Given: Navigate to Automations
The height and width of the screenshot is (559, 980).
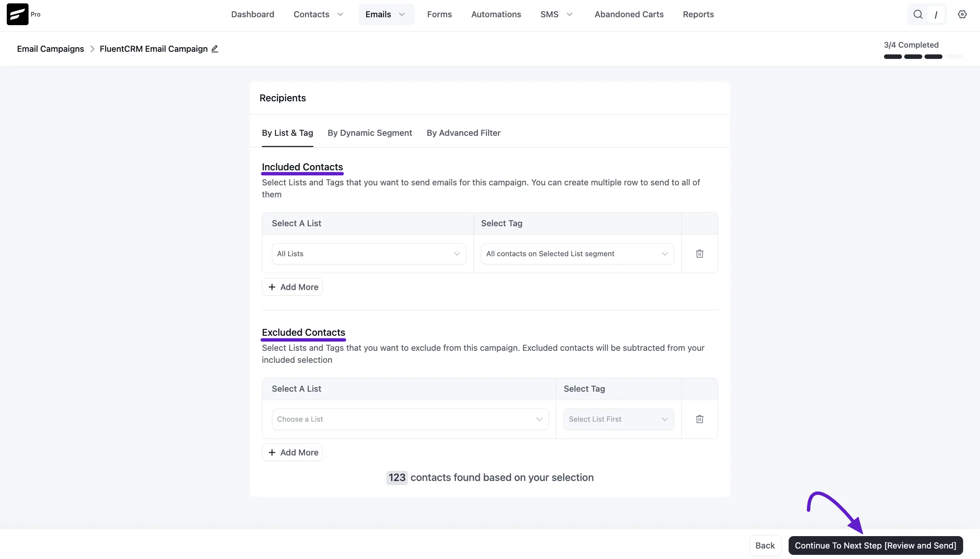Looking at the screenshot, I should [x=496, y=14].
